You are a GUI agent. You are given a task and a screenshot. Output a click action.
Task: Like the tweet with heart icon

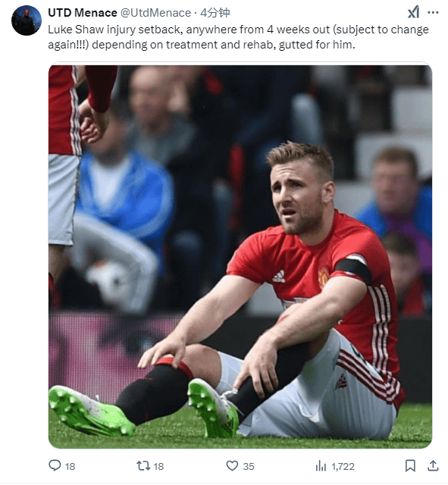pos(232,465)
